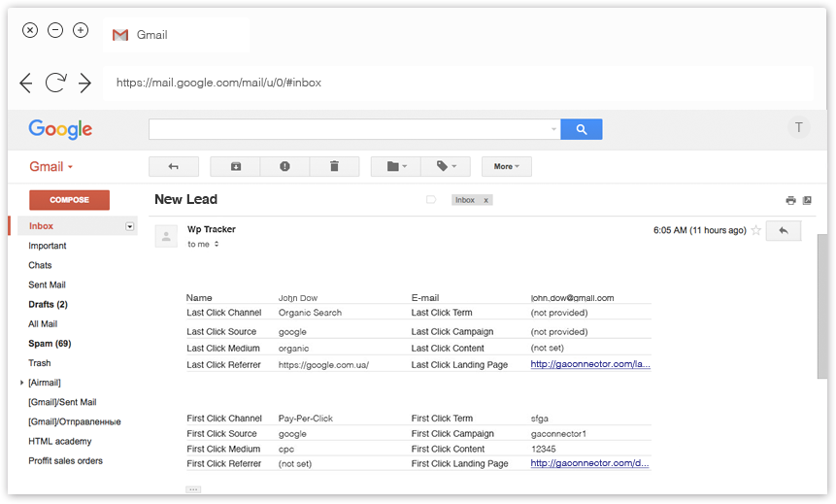Open [Gmail]/Отправленные label
836x504 pixels.
[x=75, y=421]
